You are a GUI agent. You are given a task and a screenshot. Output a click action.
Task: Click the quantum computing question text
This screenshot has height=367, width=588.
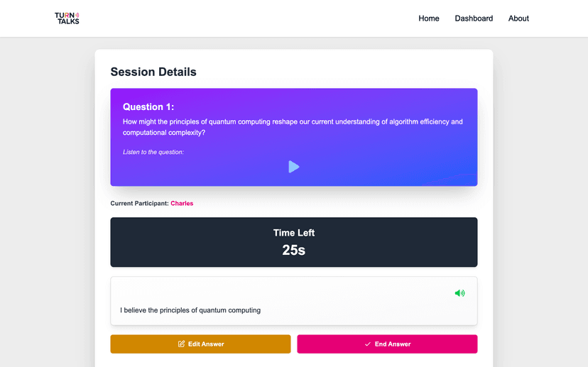[x=293, y=127]
